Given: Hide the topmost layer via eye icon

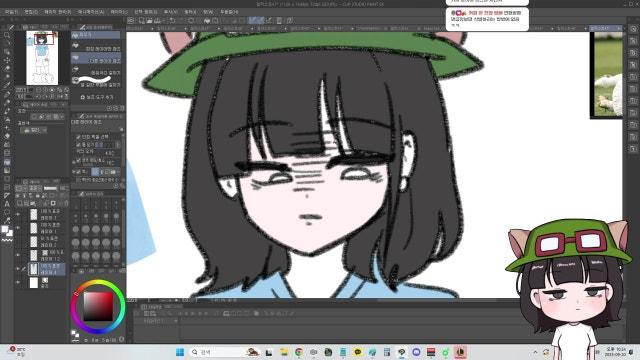Looking at the screenshot, I should [18, 214].
